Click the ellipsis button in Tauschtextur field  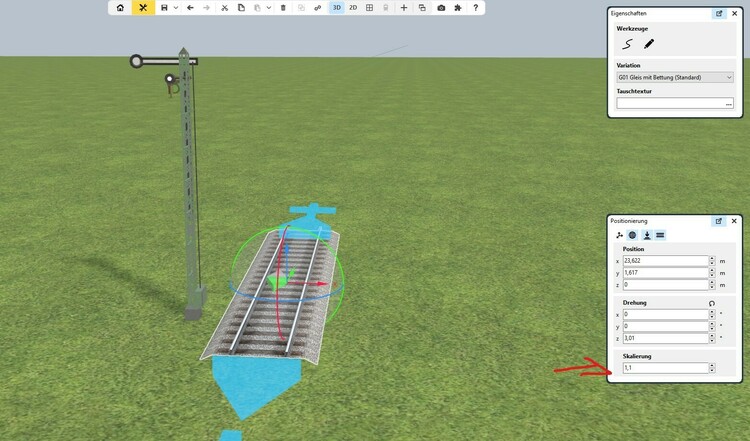click(729, 104)
